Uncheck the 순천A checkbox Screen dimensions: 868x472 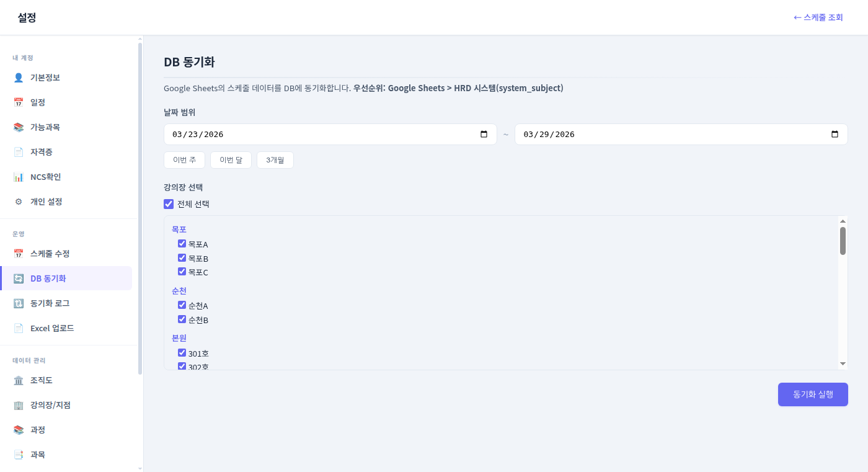182,305
